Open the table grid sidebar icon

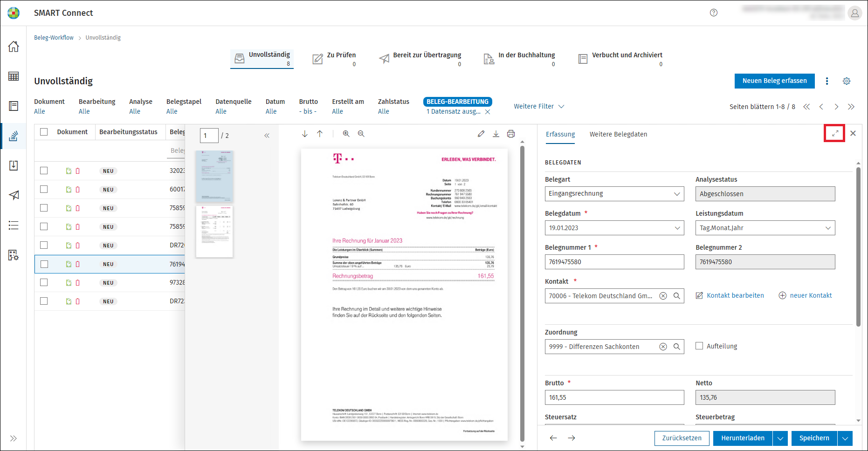14,76
